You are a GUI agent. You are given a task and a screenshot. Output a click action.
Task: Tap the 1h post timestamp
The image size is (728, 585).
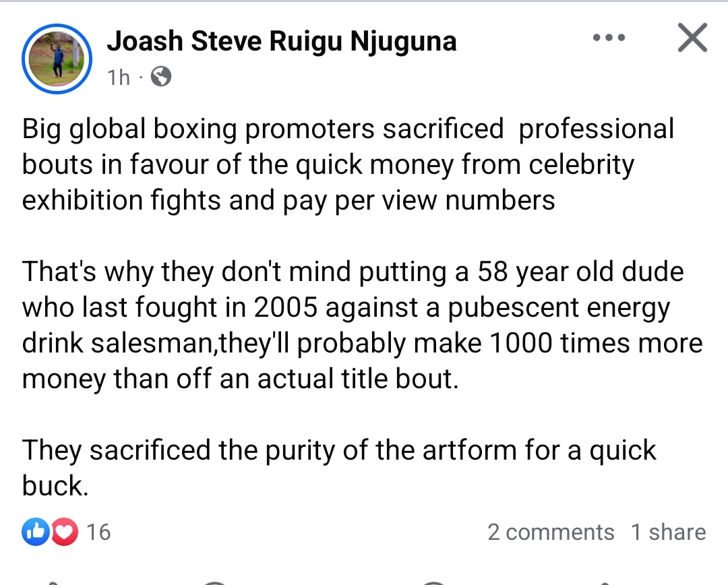[x=118, y=78]
